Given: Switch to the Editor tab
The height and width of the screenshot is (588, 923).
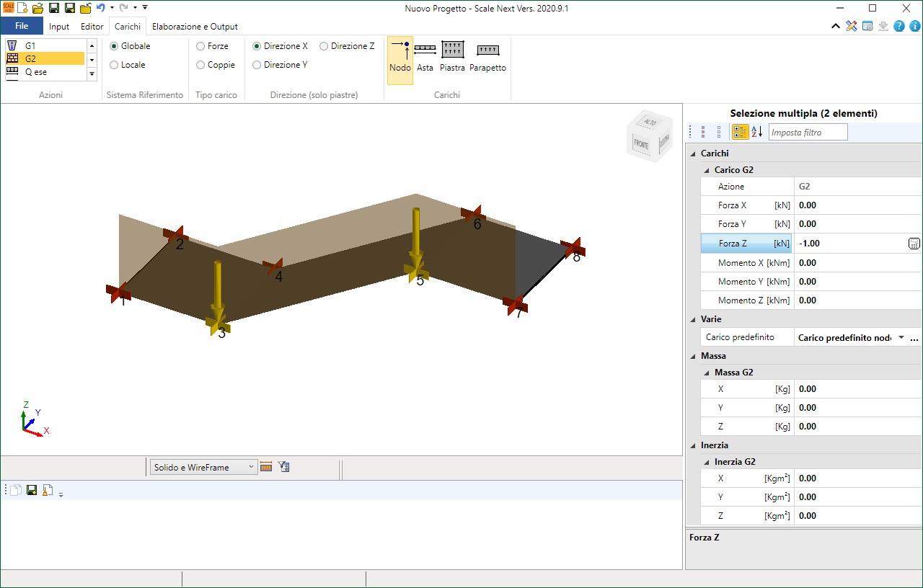Looking at the screenshot, I should pos(92,27).
